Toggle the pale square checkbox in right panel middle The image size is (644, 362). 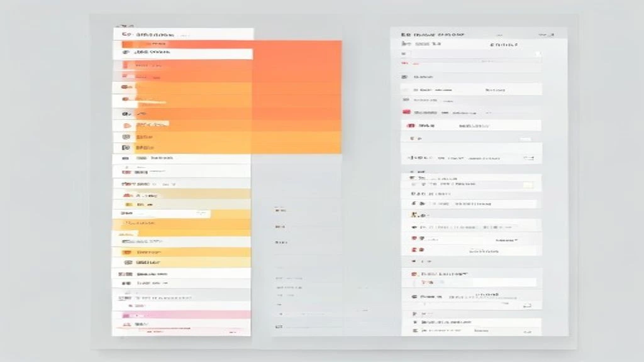528,185
